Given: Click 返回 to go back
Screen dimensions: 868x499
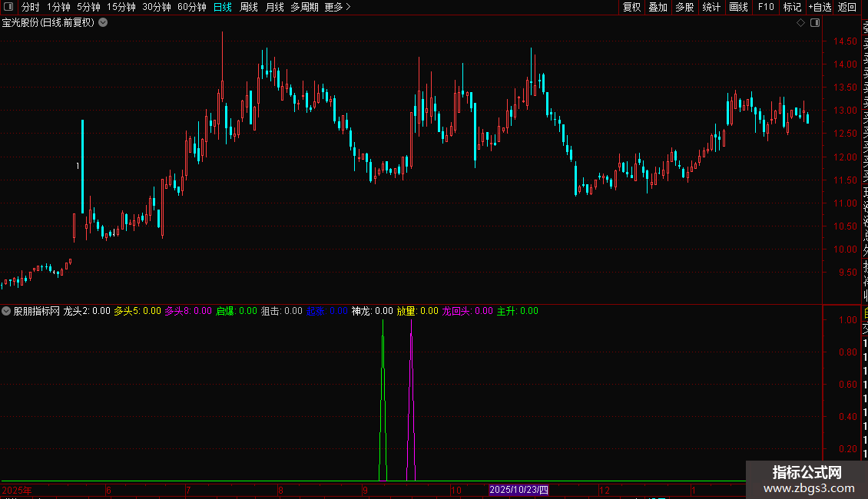Looking at the screenshot, I should click(847, 7).
